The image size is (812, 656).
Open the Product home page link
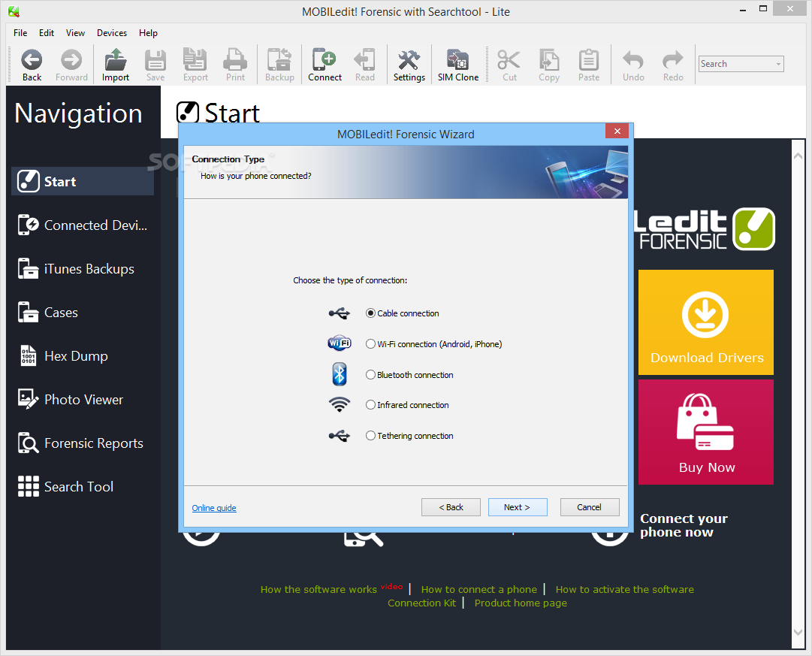click(x=521, y=603)
